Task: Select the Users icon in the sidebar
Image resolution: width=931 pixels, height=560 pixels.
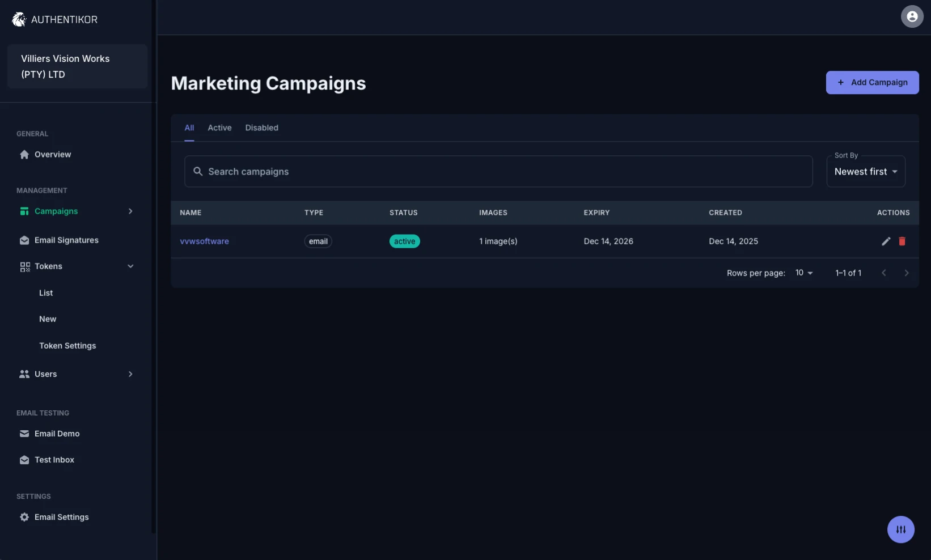Action: (x=23, y=374)
